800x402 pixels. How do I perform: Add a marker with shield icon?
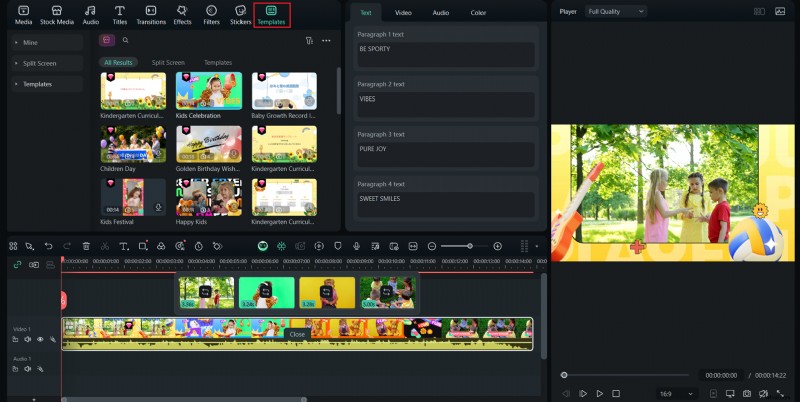(x=338, y=246)
